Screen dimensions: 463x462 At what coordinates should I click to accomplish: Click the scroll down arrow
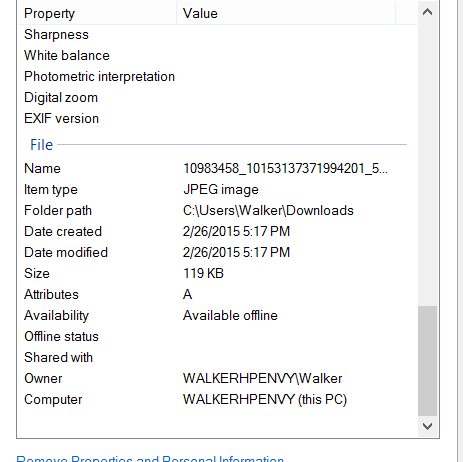[427, 426]
